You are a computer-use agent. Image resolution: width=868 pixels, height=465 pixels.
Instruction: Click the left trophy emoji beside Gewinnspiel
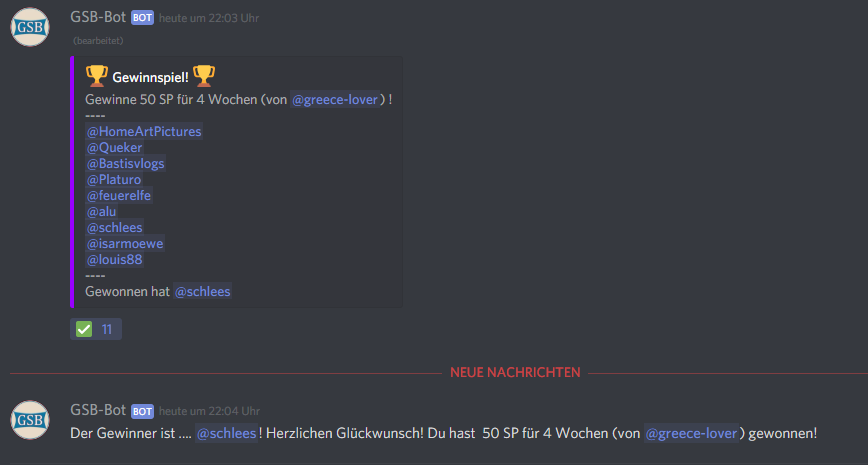[97, 76]
